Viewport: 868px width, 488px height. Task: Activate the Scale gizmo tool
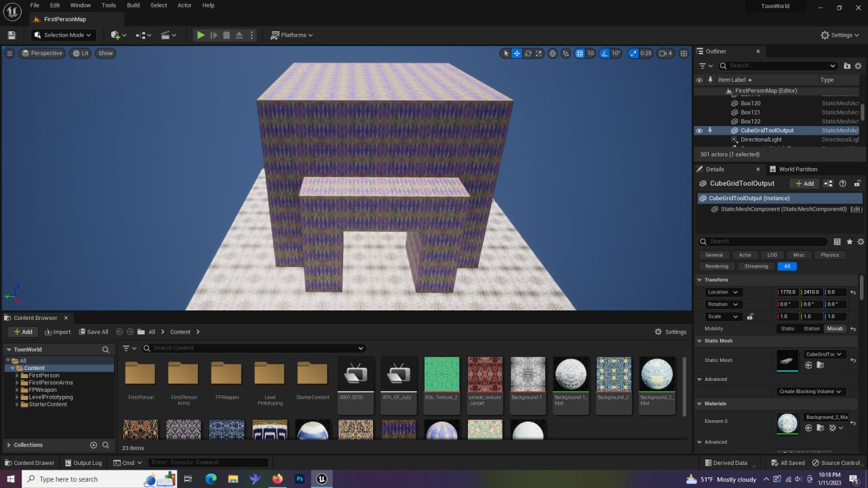pos(538,54)
